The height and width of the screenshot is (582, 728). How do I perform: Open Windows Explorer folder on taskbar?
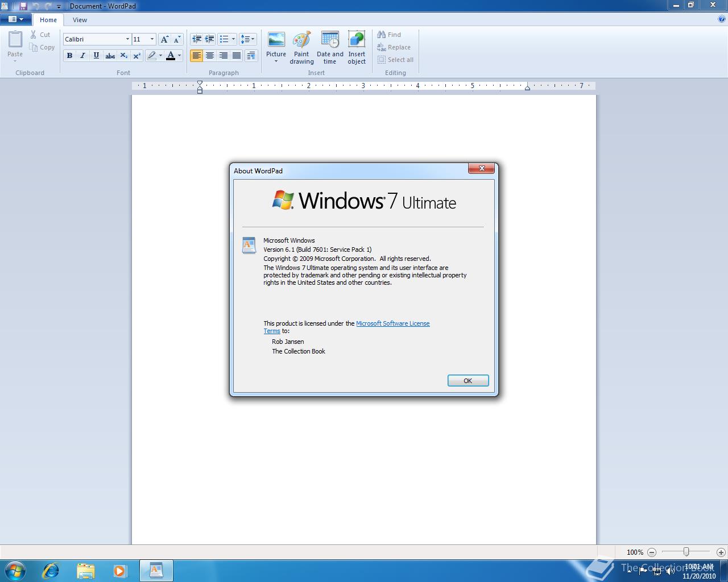coord(85,571)
